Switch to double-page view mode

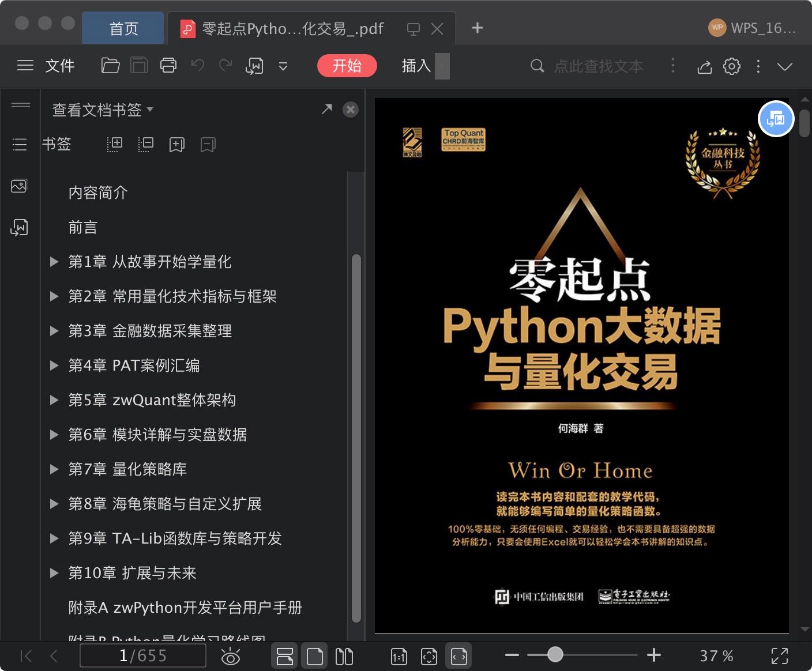[x=344, y=655]
